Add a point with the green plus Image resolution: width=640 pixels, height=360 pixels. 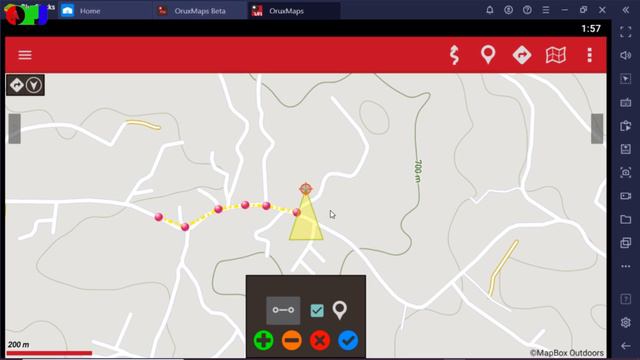263,340
